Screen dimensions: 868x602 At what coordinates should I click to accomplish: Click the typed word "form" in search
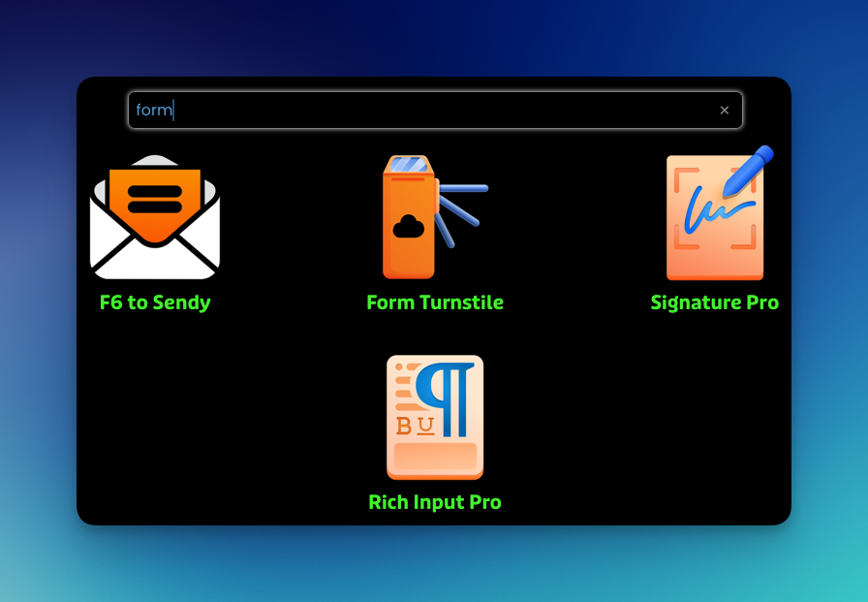[x=153, y=111]
